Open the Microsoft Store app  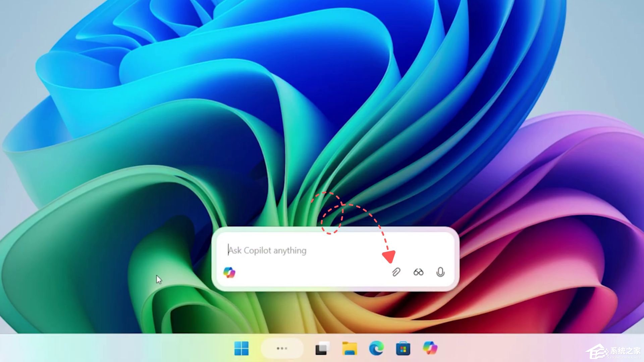pos(402,348)
